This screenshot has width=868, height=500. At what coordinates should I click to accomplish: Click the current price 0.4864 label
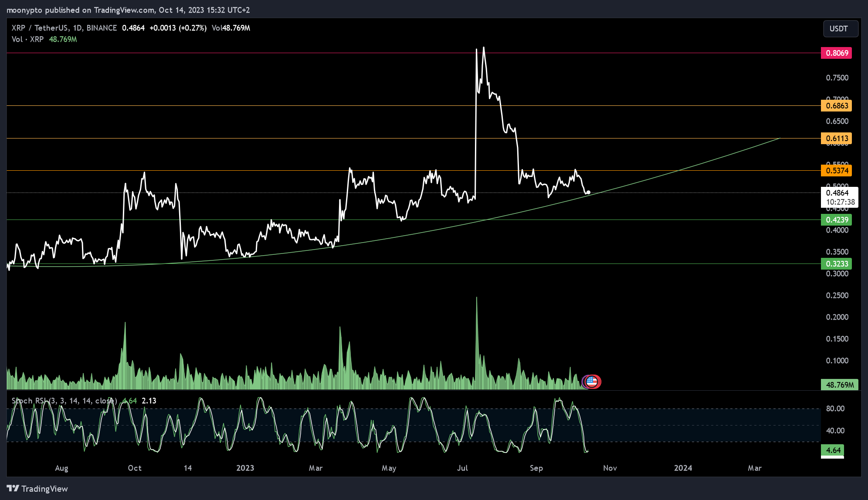tap(837, 193)
